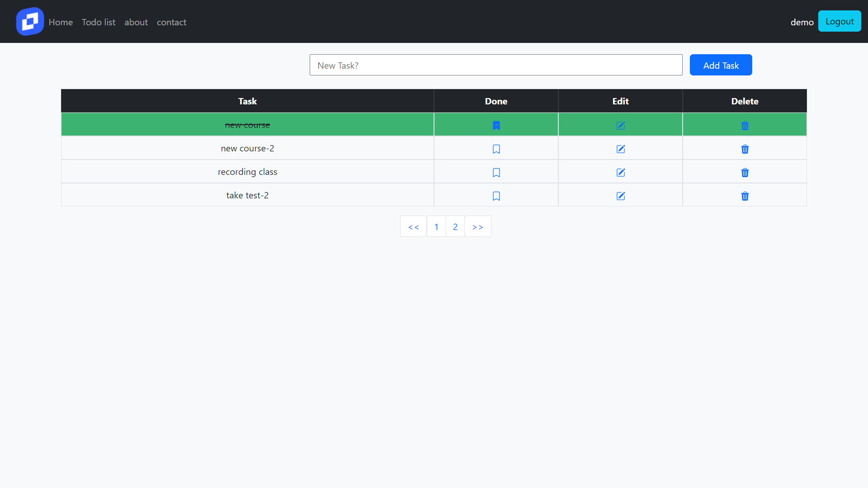The width and height of the screenshot is (868, 488).
Task: Open the Todo list menu item
Action: click(x=99, y=22)
